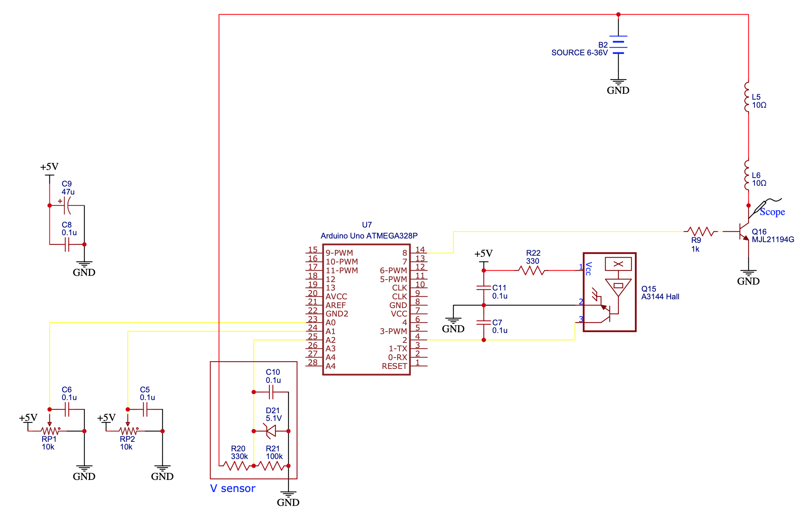Screen dimensions: 812x518
Task: Click the L5 inductor coil
Action: (x=747, y=97)
